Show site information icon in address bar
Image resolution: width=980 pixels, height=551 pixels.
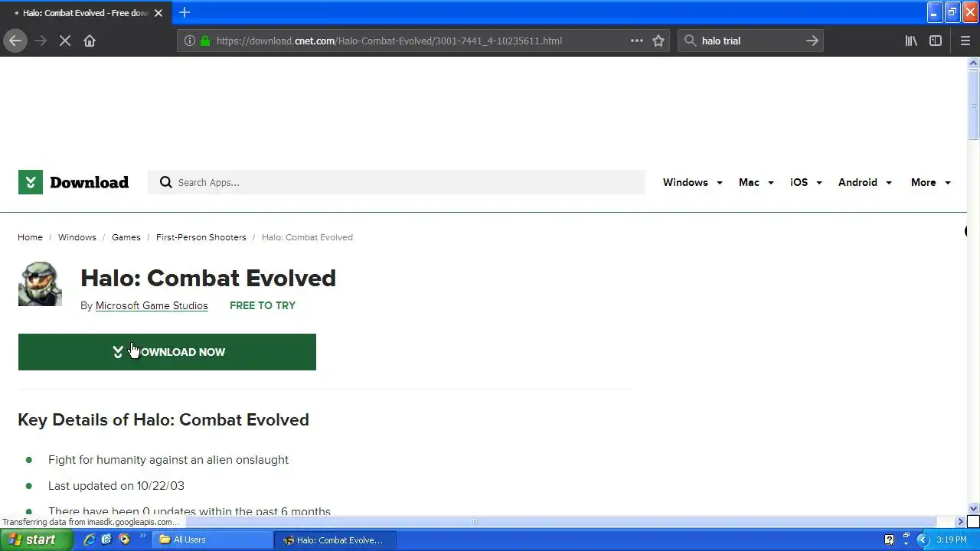(190, 41)
